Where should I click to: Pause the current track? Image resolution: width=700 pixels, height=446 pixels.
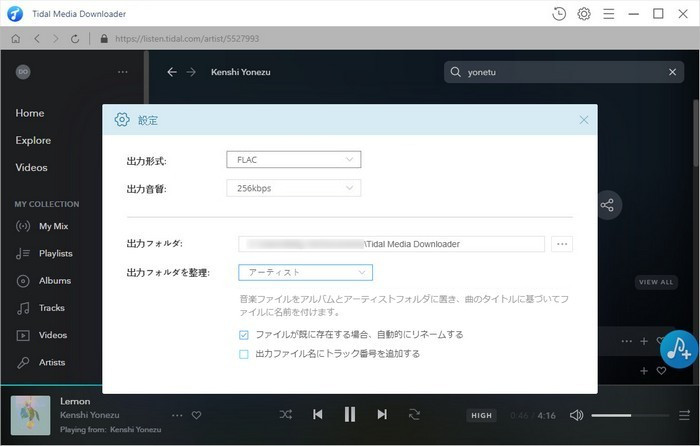point(350,414)
